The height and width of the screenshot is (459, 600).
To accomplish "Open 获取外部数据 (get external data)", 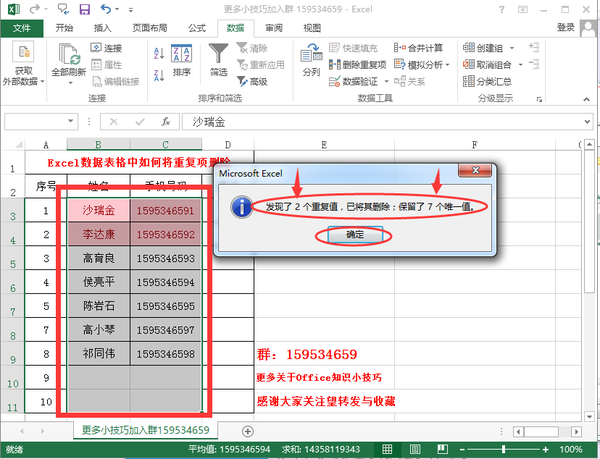I will coord(23,63).
